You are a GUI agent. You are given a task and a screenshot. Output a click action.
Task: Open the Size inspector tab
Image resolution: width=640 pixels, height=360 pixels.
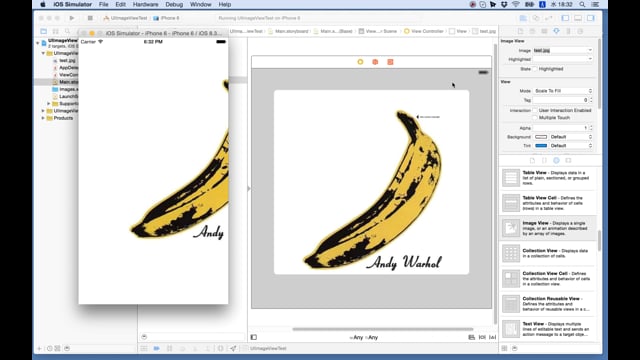click(x=568, y=31)
